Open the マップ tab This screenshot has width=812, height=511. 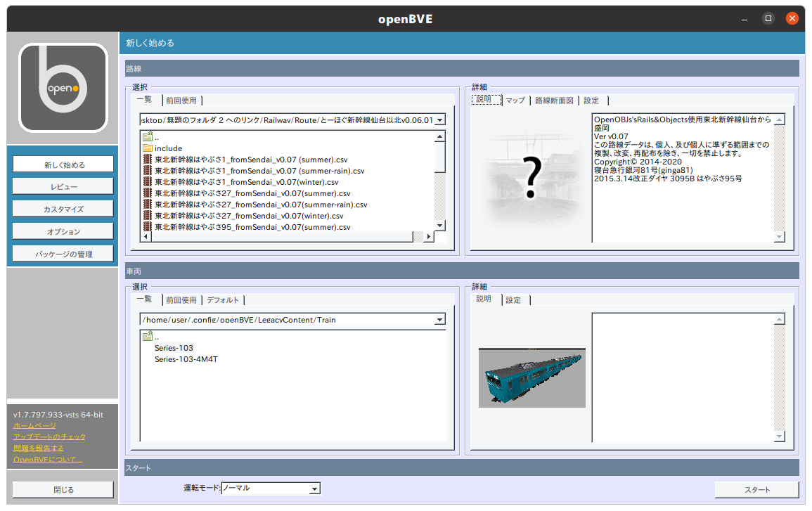516,101
